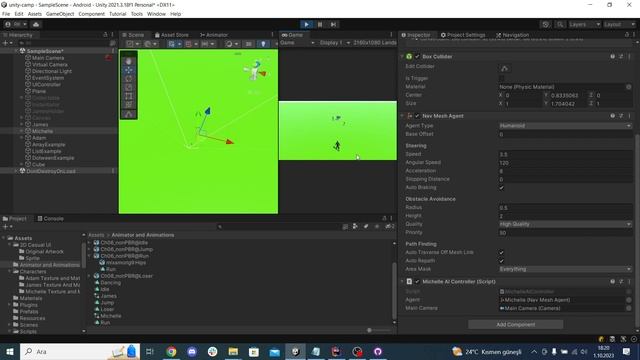Image resolution: width=640 pixels, height=360 pixels.
Task: Select Michelle object in Hierarchy
Action: [42, 131]
